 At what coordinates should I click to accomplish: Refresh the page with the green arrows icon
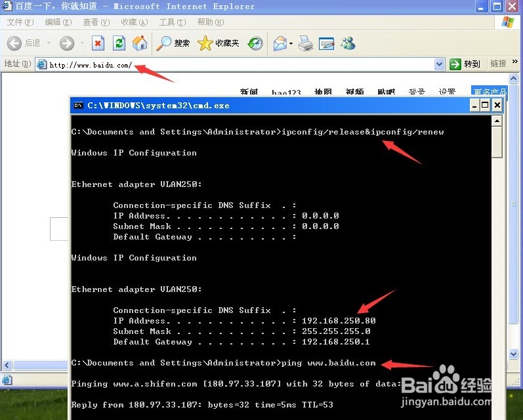tap(119, 43)
